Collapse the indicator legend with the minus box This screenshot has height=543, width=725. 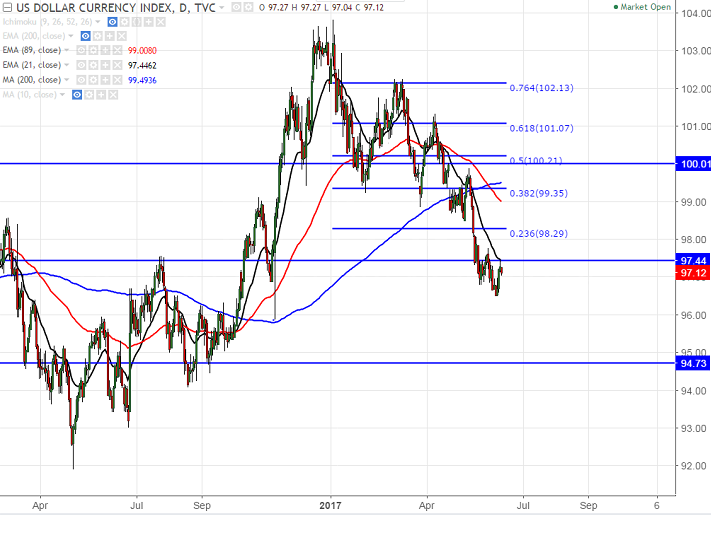coord(7,7)
